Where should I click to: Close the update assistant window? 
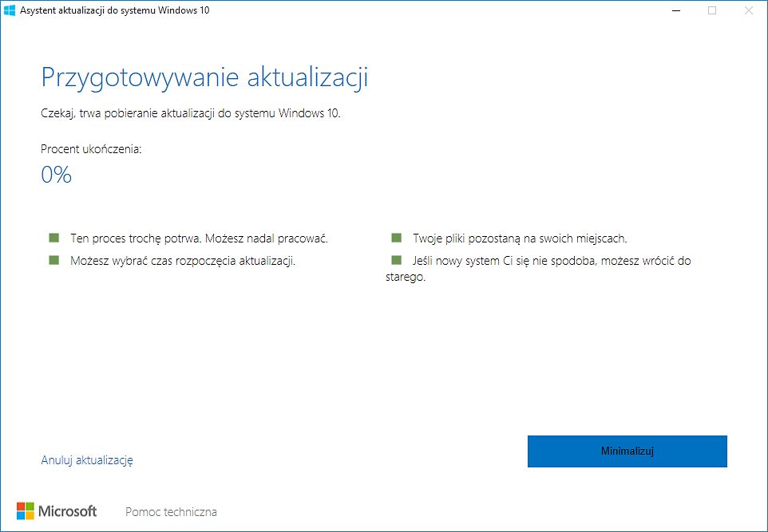click(748, 10)
